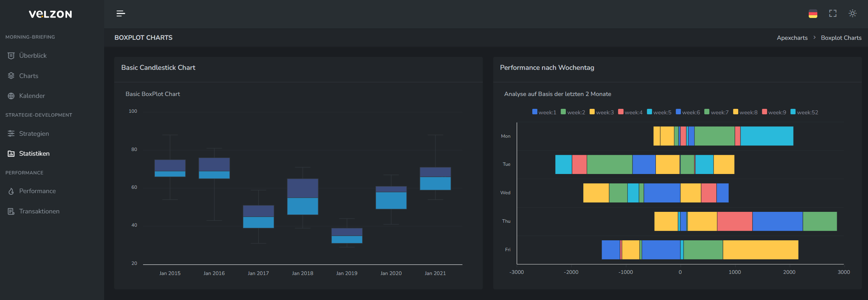Screen dimensions: 868x300
Task: Click the Charts layers icon in sidebar
Action: point(11,76)
